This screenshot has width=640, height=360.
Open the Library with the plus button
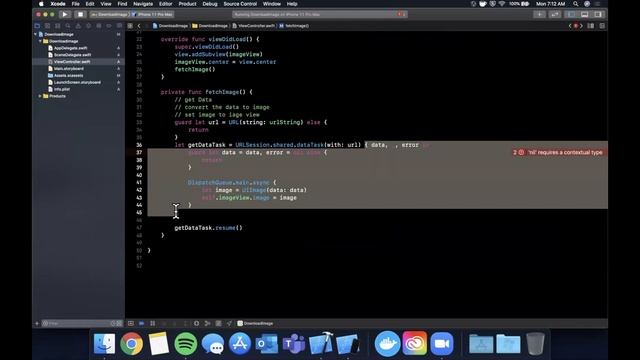[539, 14]
